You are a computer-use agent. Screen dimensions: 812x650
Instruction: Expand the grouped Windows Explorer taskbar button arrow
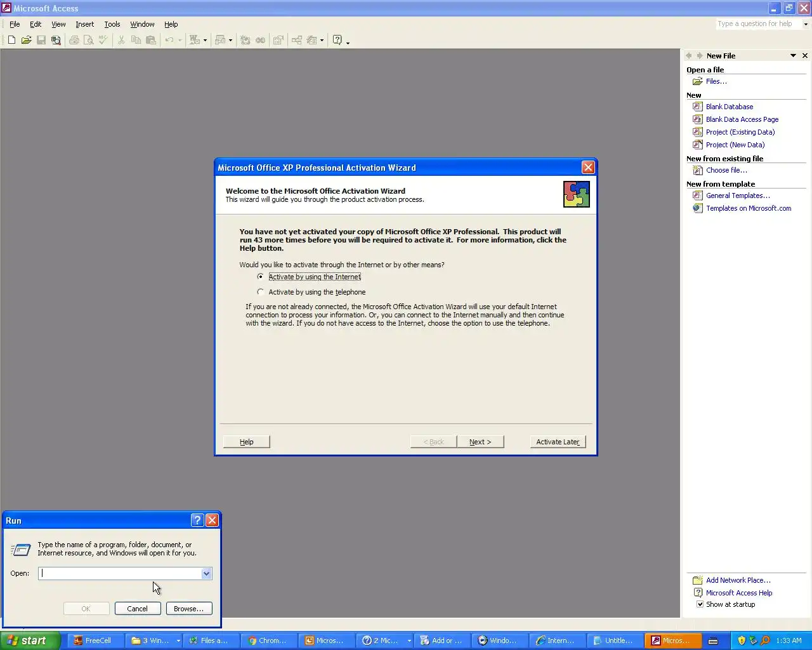(x=178, y=640)
